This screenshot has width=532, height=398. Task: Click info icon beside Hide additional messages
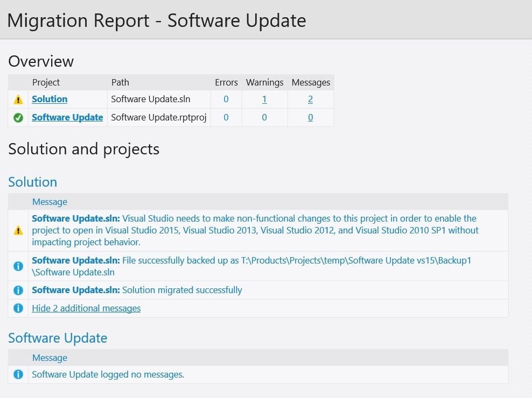[18, 308]
